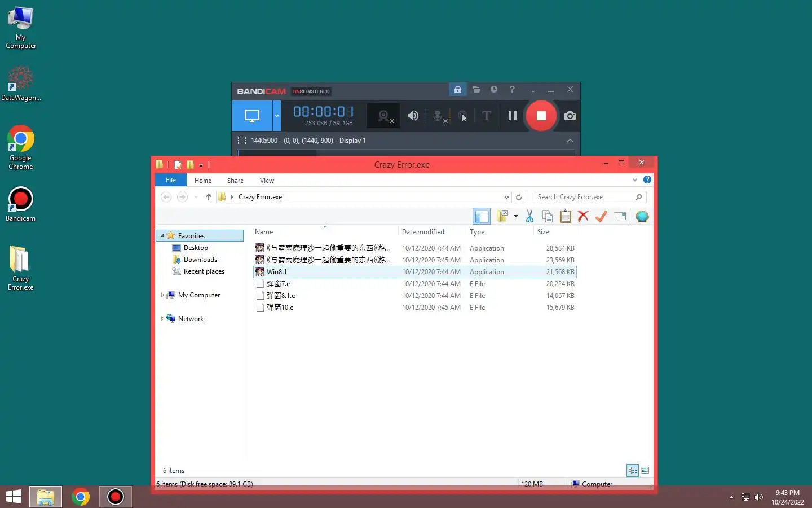
Task: Stop the Bandicam recording
Action: (541, 116)
